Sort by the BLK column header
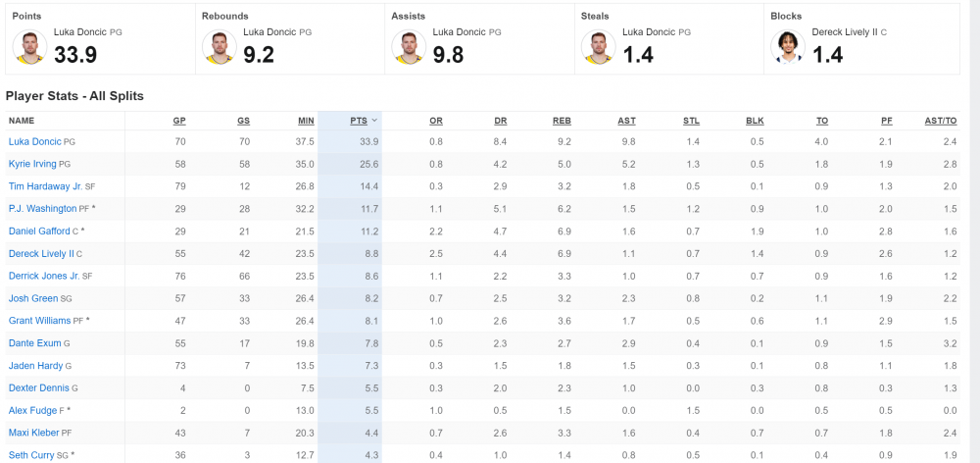The height and width of the screenshot is (463, 980). [x=755, y=120]
